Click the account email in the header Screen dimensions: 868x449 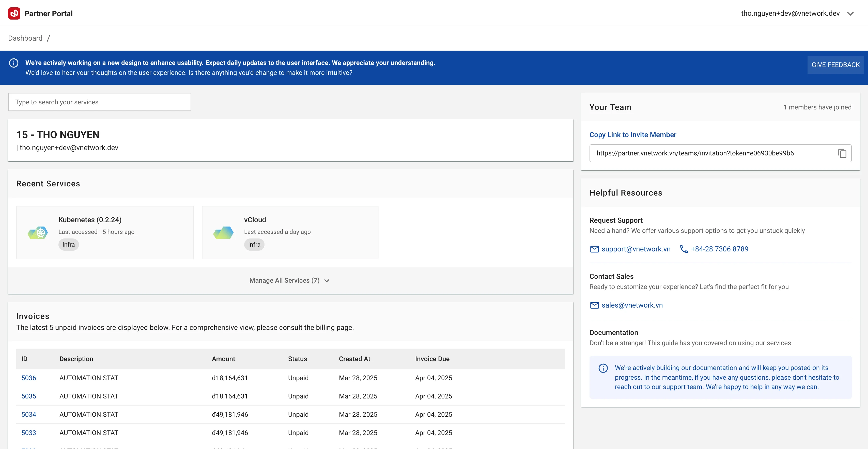pyautogui.click(x=790, y=13)
